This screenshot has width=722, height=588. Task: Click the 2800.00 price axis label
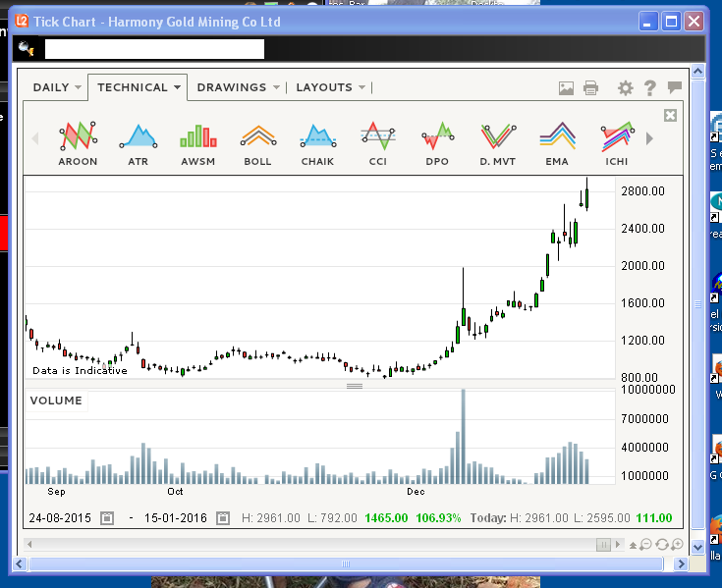coord(642,191)
